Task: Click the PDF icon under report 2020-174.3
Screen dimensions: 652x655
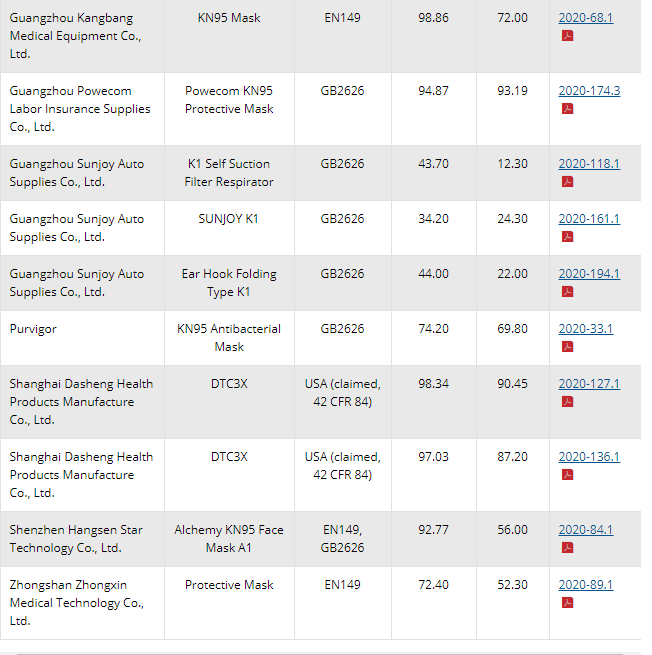Action: coord(567,109)
